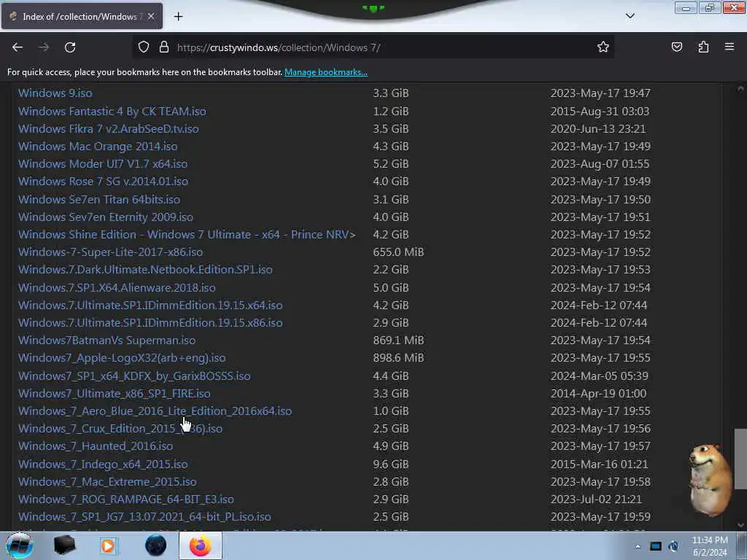Image resolution: width=747 pixels, height=560 pixels.
Task: Download Windows Mac Orange 2014.iso
Action: click(98, 147)
